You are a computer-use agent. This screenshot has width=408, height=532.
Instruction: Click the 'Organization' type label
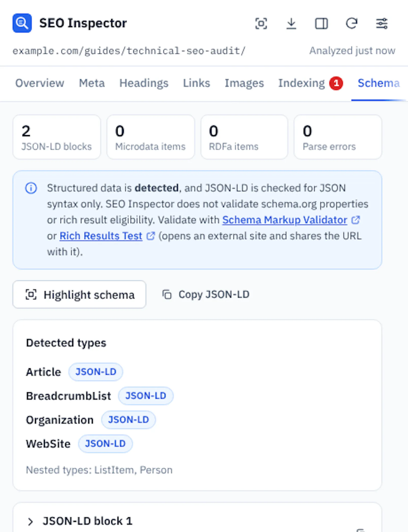tap(60, 420)
